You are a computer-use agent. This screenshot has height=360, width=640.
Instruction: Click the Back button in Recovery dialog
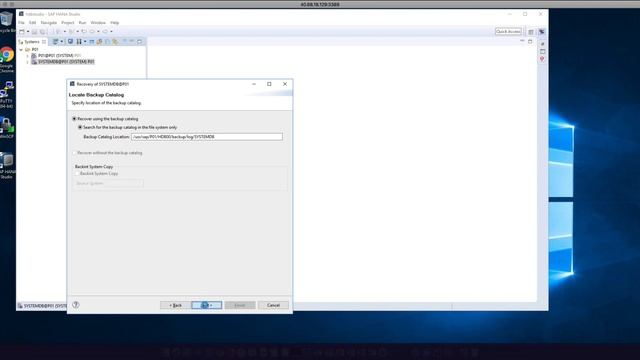176,305
